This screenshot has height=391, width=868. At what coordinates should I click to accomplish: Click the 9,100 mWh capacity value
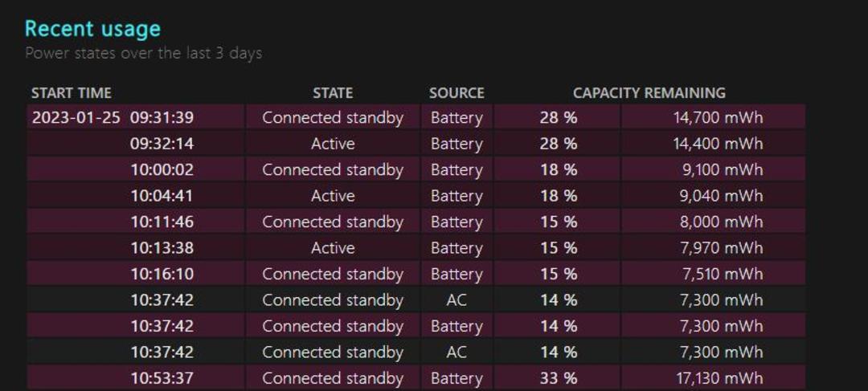tap(723, 169)
